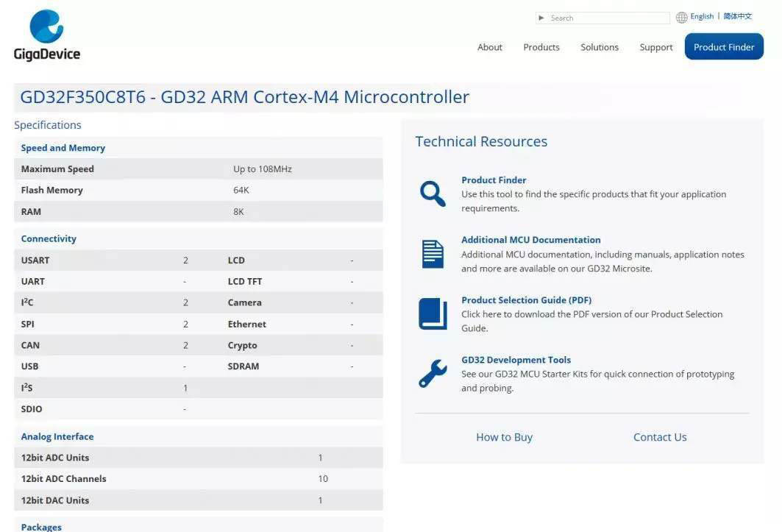The height and width of the screenshot is (532, 782).
Task: Click the LCD TFT row label
Action: coord(245,282)
